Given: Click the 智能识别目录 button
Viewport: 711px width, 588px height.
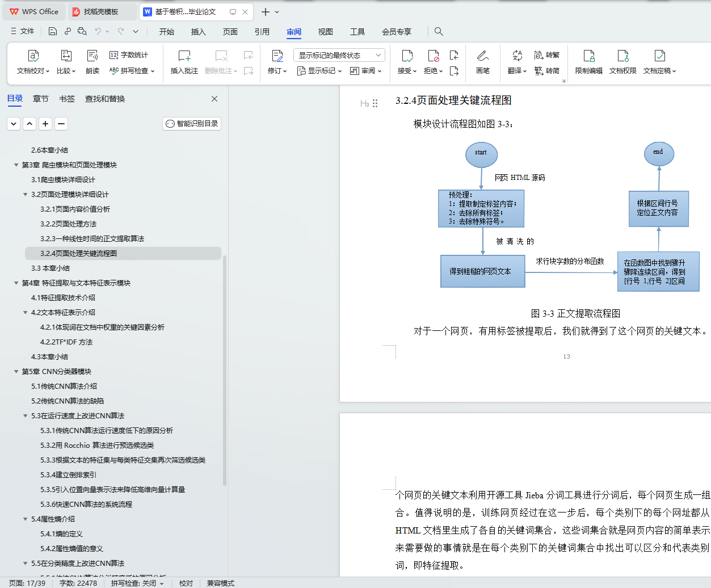Looking at the screenshot, I should (x=192, y=123).
